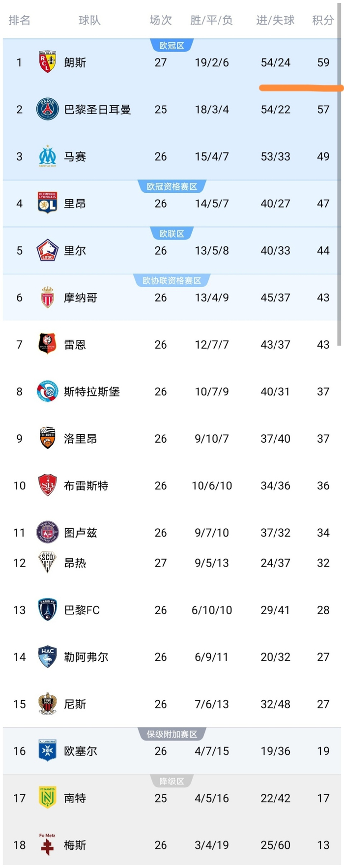This screenshot has height=868, width=344.
Task: Click the Le Havre HAC crest
Action: point(48,657)
